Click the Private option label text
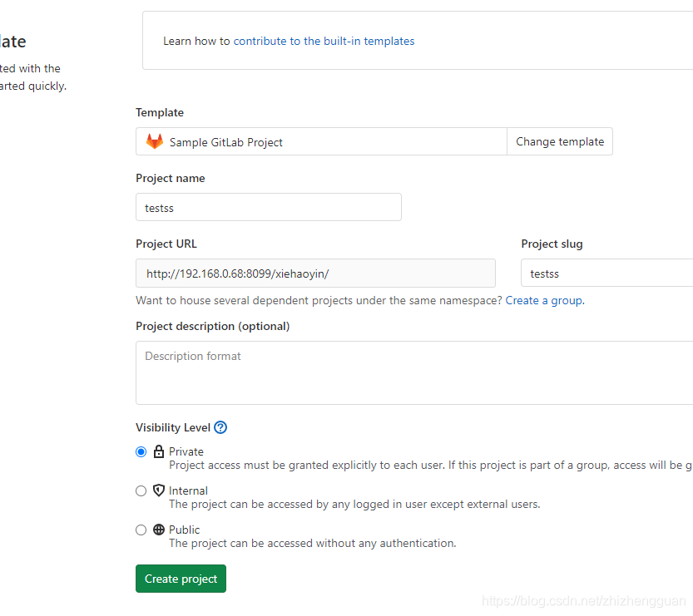The height and width of the screenshot is (616, 693). point(186,451)
